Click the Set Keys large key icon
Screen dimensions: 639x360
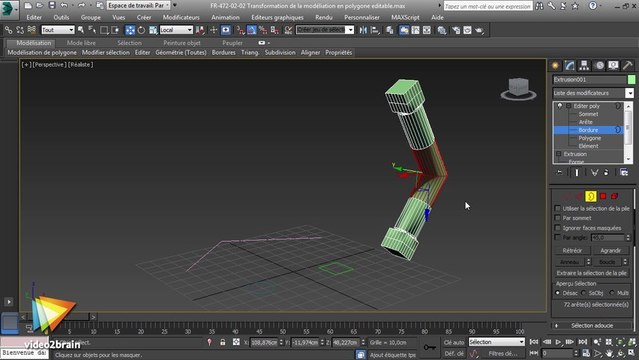coord(430,347)
